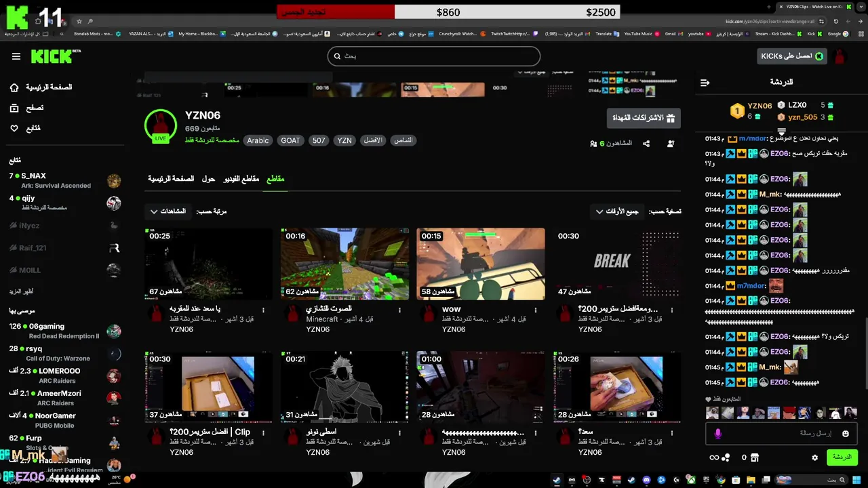Viewport: 868px width, 488px height.
Task: Expand sidebar with أظهر المزيد
Action: [x=21, y=291]
